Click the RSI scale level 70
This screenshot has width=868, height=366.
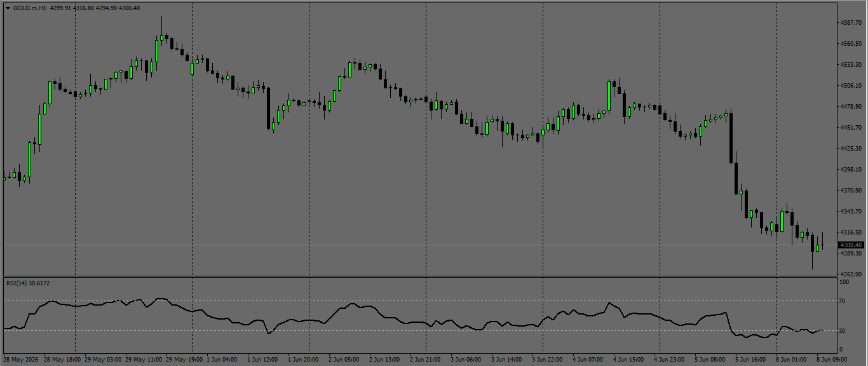pyautogui.click(x=843, y=301)
